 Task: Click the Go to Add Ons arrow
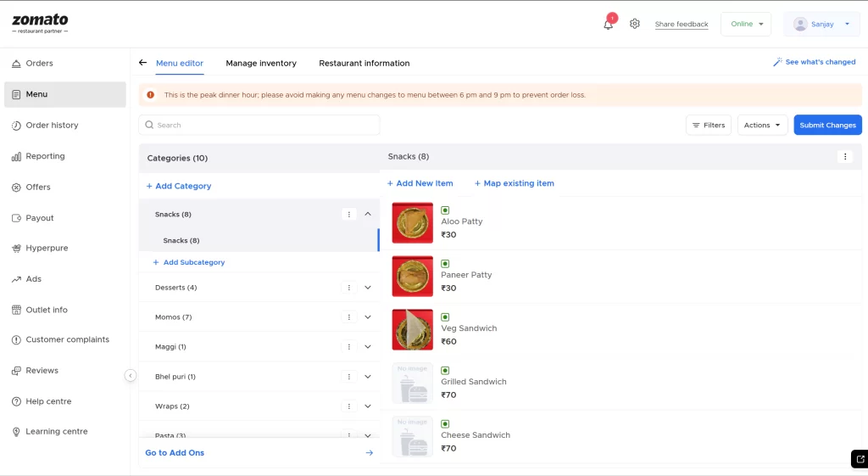coord(369,453)
